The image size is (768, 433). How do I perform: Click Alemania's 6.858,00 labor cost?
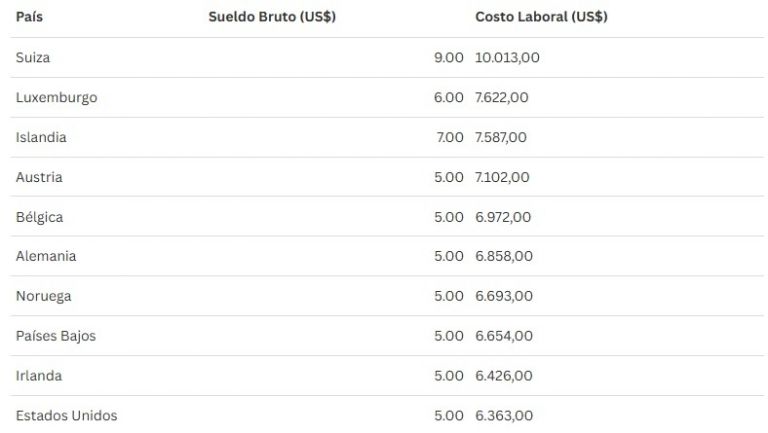pyautogui.click(x=503, y=256)
